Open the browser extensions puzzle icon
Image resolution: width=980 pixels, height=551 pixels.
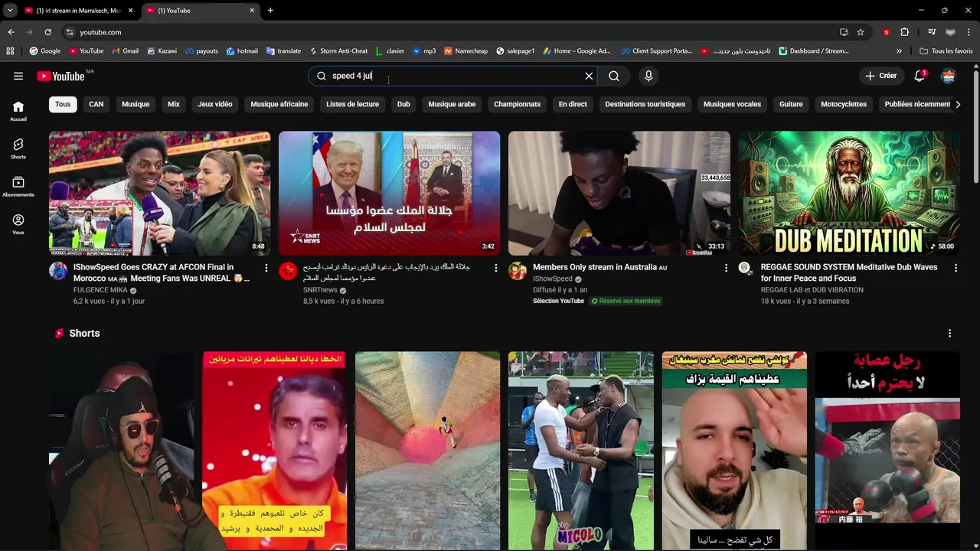tap(904, 32)
